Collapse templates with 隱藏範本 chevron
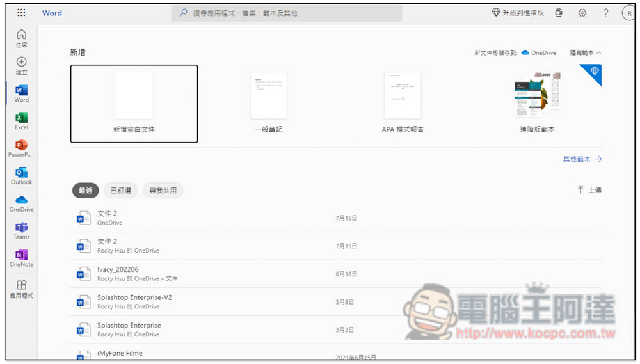640x364 pixels. 586,52
